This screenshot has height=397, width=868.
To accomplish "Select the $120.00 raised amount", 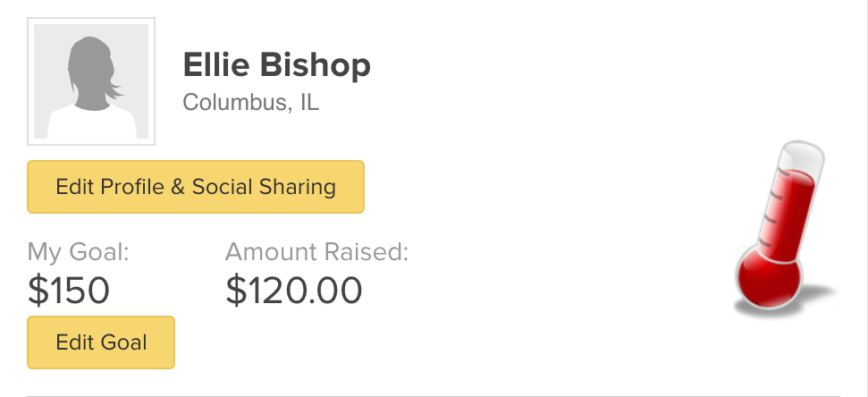I will [x=294, y=290].
